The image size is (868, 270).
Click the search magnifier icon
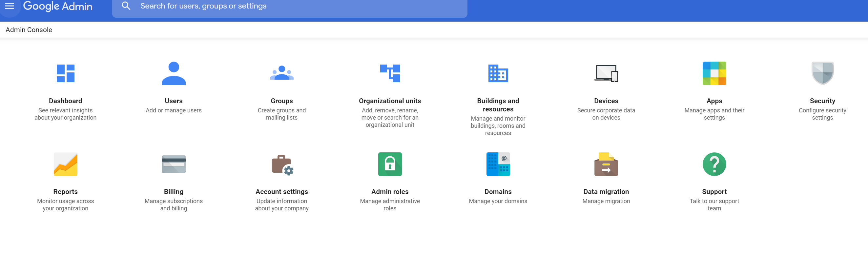click(x=126, y=6)
